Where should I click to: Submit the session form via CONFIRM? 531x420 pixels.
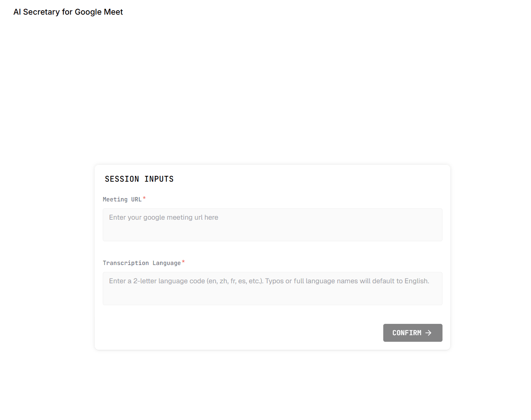point(413,333)
